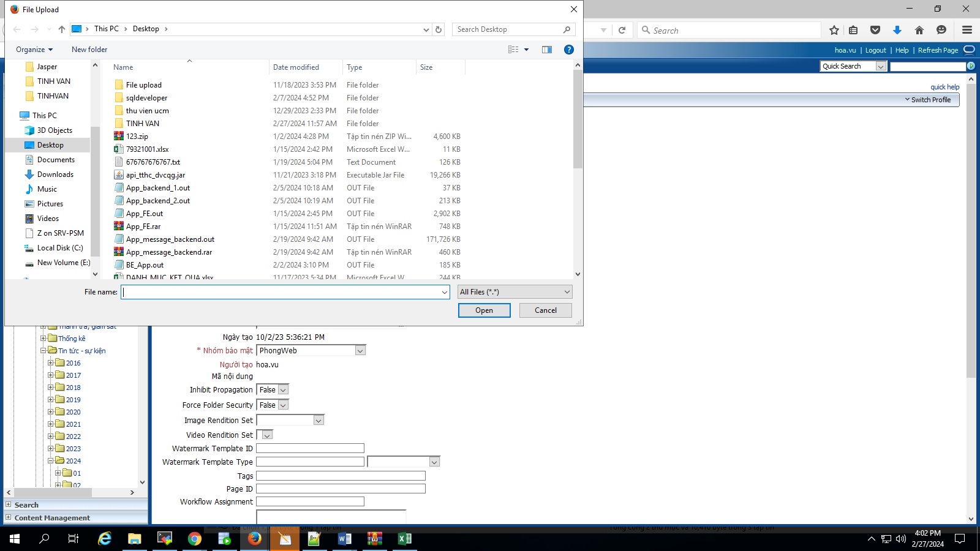Open the Firefox hamburger menu

[x=967, y=30]
